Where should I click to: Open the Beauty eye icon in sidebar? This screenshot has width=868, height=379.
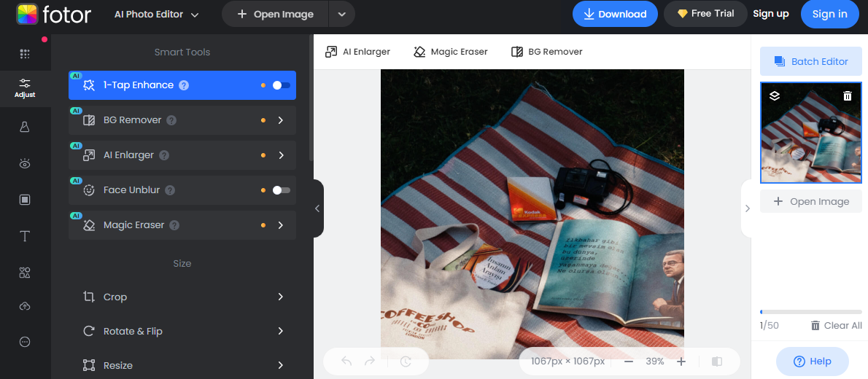click(x=24, y=163)
